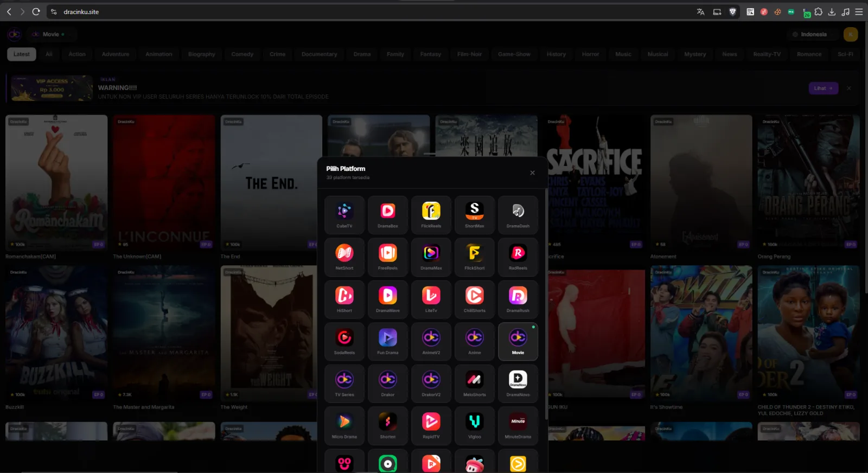Open the Brave Shields icon
868x473 pixels.
click(x=732, y=11)
